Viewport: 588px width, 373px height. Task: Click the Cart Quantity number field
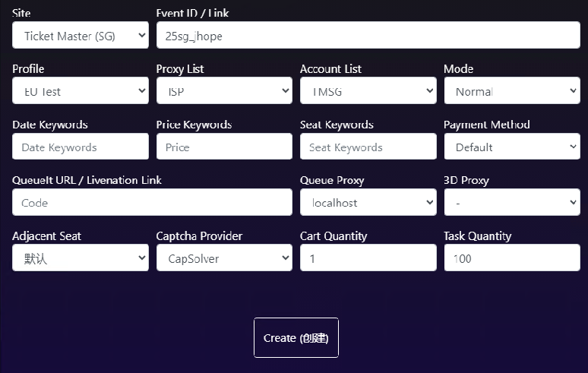tap(368, 258)
